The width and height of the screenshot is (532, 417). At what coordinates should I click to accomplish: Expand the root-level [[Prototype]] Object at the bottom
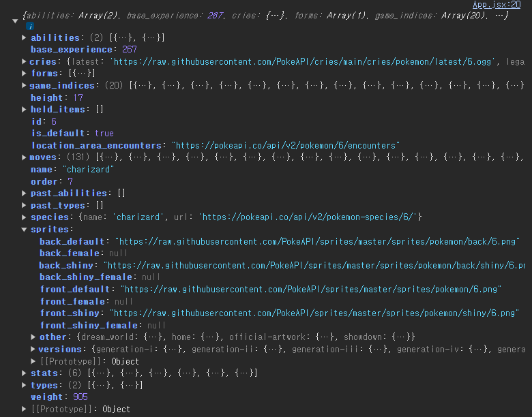(x=24, y=410)
